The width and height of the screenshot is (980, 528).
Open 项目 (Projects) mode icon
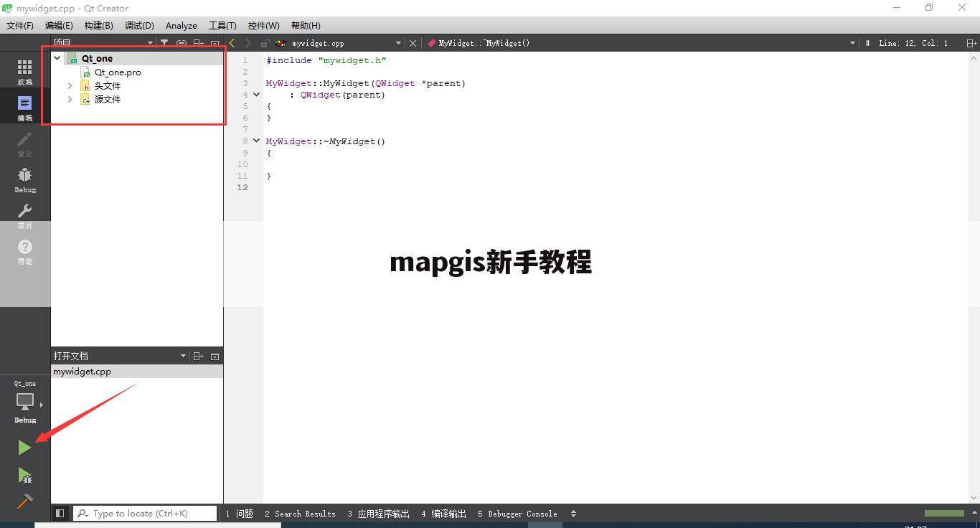[x=24, y=215]
